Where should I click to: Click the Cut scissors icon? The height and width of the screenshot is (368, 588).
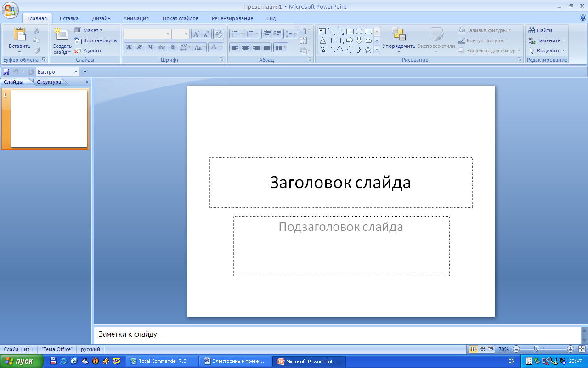tap(37, 31)
